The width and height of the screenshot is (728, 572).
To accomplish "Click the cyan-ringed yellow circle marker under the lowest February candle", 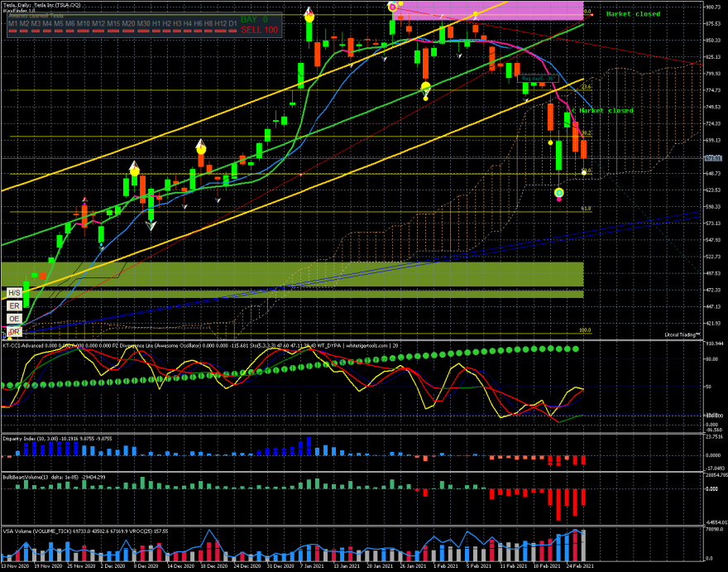I will pyautogui.click(x=559, y=192).
